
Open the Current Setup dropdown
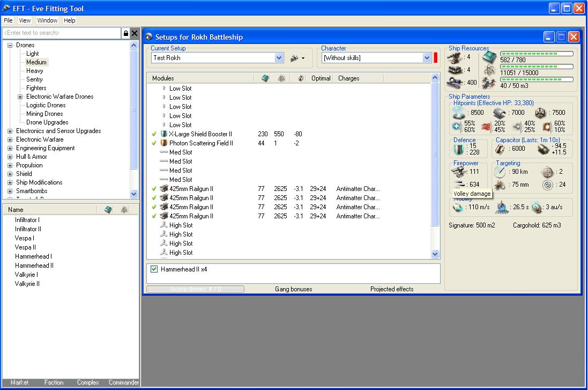[x=279, y=58]
